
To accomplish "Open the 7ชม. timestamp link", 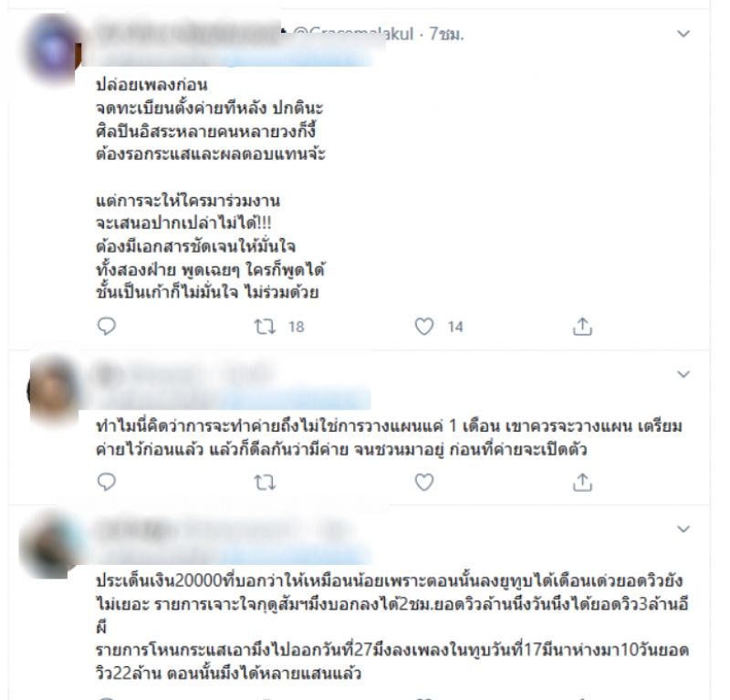I will (x=446, y=34).
